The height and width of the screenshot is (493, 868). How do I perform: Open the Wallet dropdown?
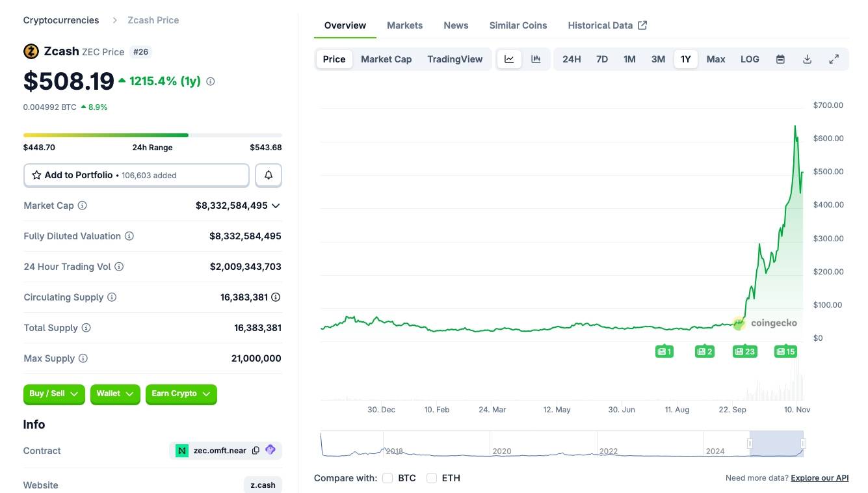(x=115, y=394)
